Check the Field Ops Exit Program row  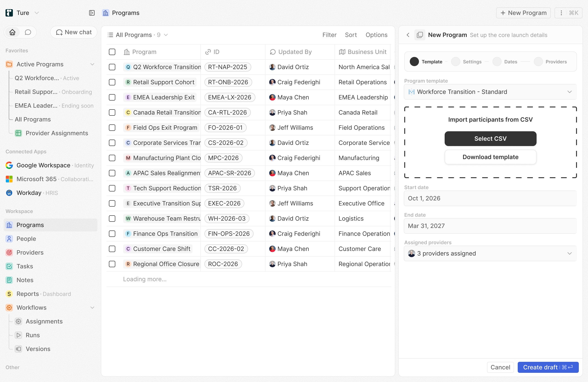pyautogui.click(x=112, y=128)
